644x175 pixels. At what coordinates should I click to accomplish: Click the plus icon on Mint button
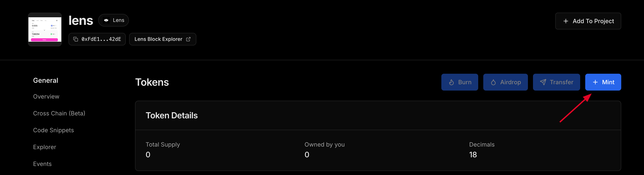tap(595, 82)
